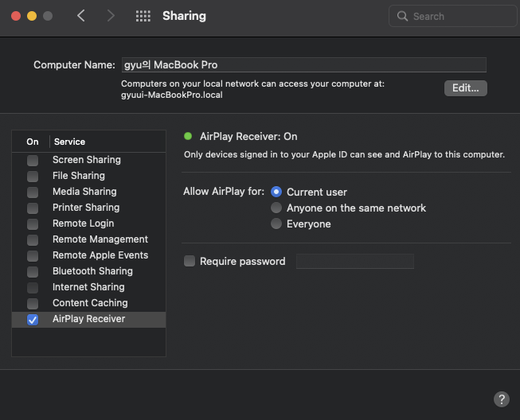Click the green AirPlay Receiver status indicator
This screenshot has width=520, height=420.
(188, 136)
